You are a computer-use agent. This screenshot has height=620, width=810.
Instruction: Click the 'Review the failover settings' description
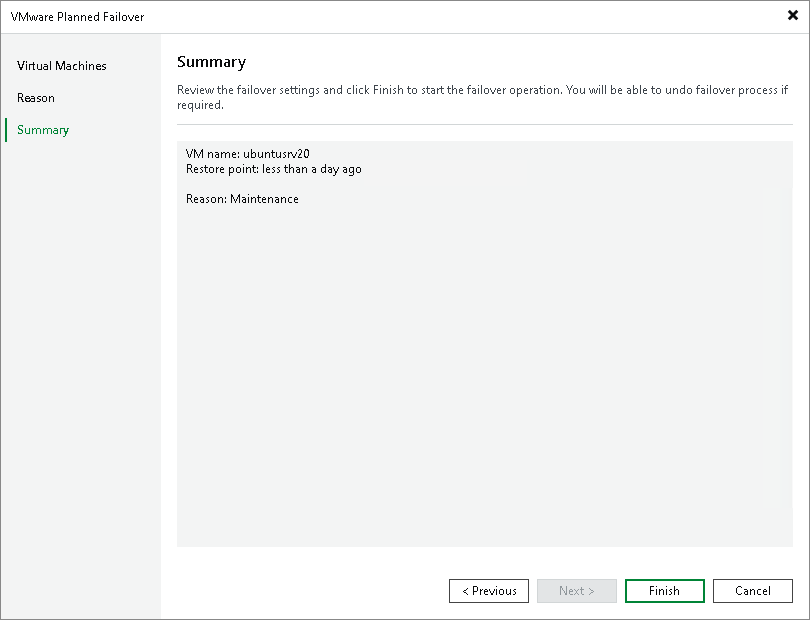point(482,97)
